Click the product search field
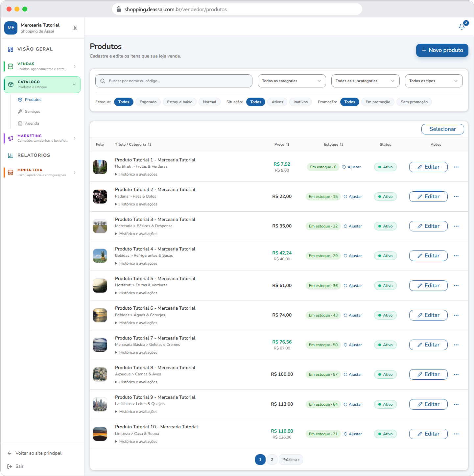Viewport: 474px width, 476px height. (x=174, y=81)
